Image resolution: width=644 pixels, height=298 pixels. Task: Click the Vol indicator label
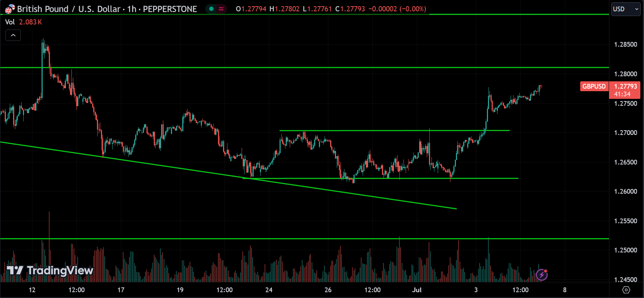10,22
